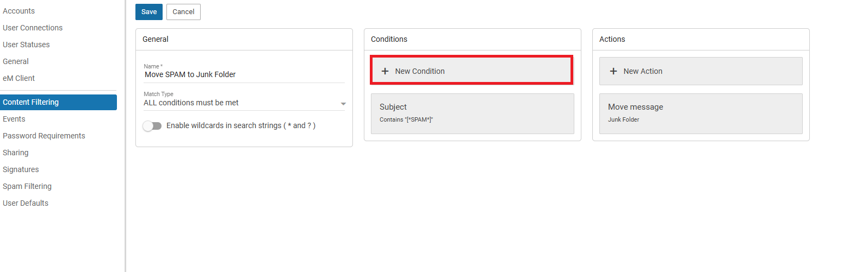The image size is (868, 272).
Task: Go to User Connections
Action: click(x=33, y=28)
